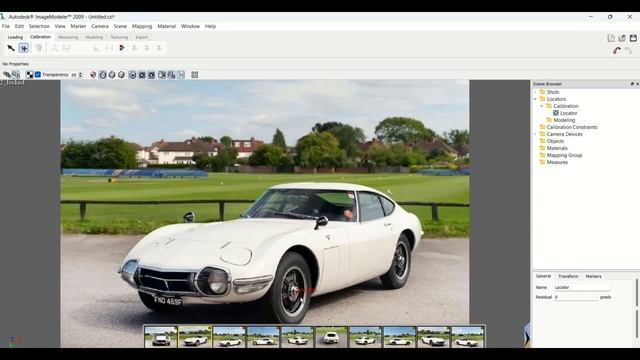
Task: Click the second cube display icon
Action: (x=112, y=75)
